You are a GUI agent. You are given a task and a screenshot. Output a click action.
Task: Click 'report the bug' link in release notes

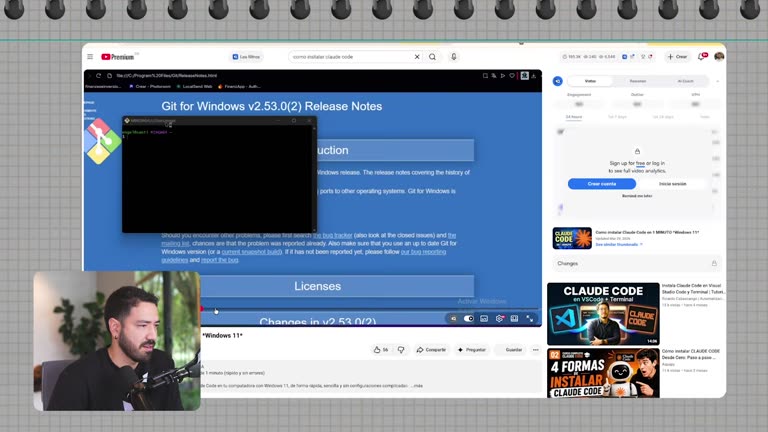(219, 260)
